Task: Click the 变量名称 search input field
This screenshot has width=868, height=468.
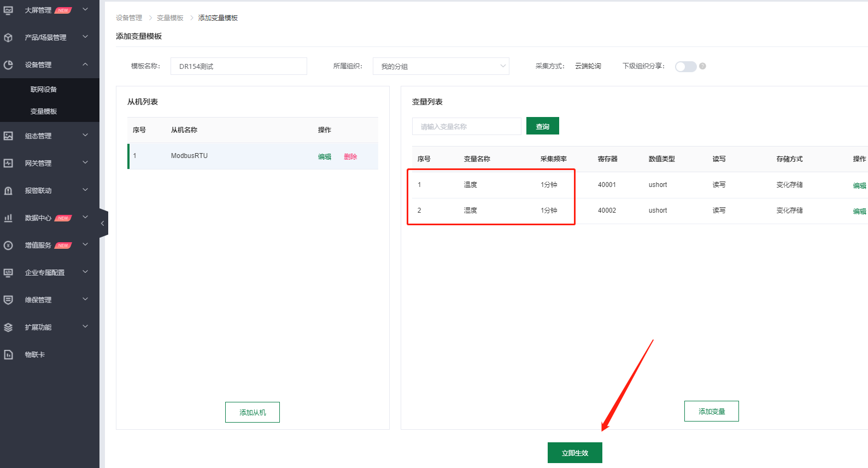Action: pos(466,126)
